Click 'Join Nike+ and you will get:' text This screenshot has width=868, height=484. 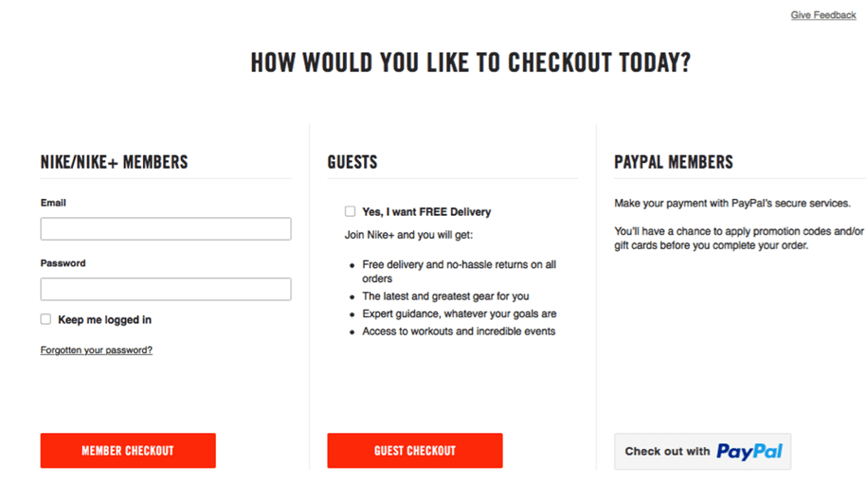[409, 235]
